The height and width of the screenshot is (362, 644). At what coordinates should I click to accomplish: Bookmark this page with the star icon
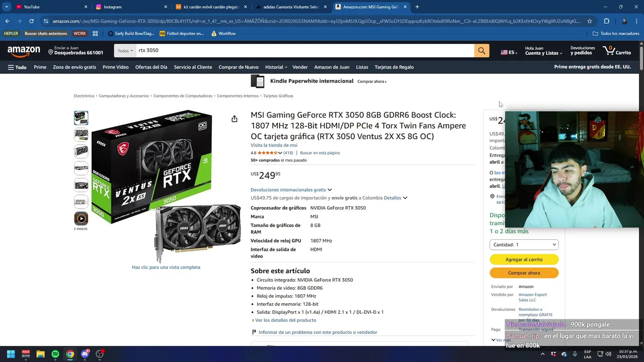(590, 21)
